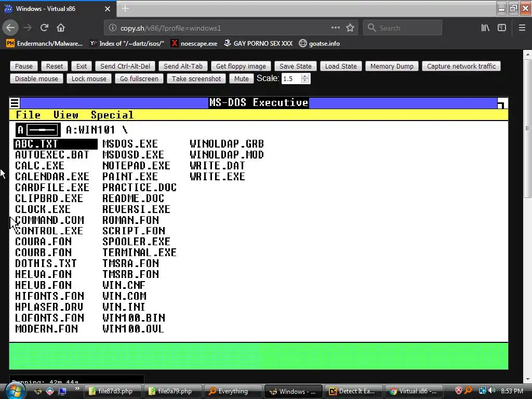Click the browser Search box
The height and width of the screenshot is (399, 532).
click(403, 28)
